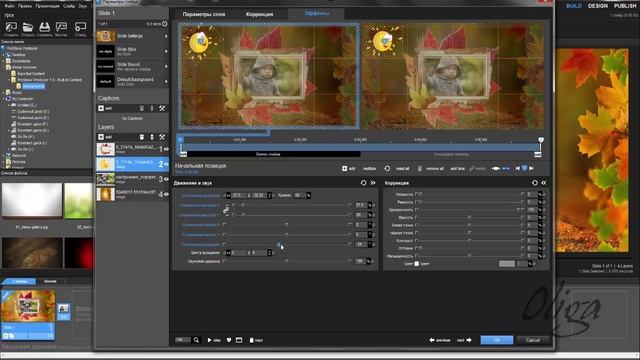Screen dimensions: 640x360
Task: Expand Slide Sound arrow
Action: pyautogui.click(x=166, y=66)
